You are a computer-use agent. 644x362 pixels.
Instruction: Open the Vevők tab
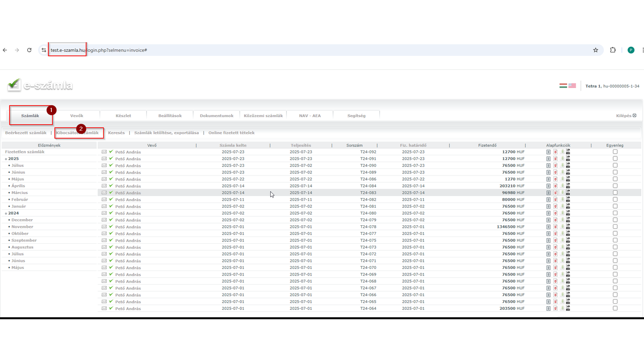pos(76,116)
